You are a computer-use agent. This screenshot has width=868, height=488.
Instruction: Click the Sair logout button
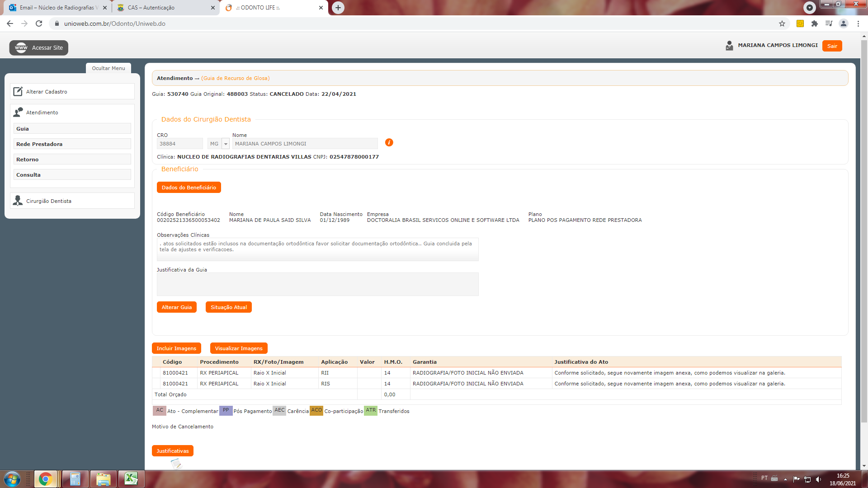point(832,46)
